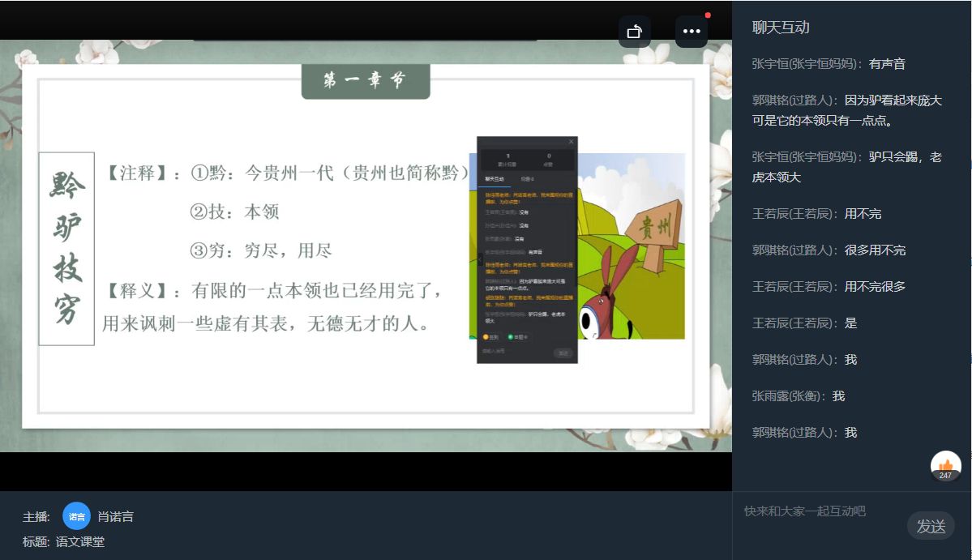Click the 贵州 signpost in the donkey cartoon
This screenshot has width=972, height=560.
tap(655, 229)
